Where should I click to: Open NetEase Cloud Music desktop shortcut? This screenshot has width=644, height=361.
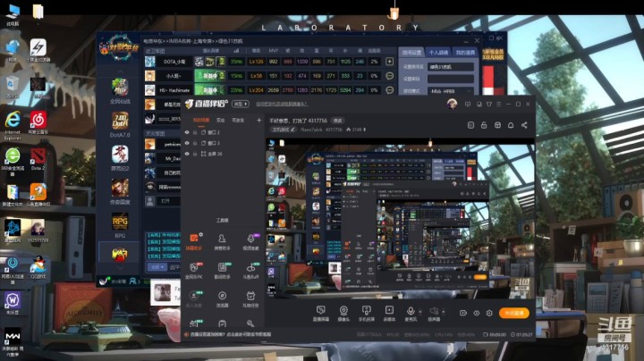coord(38,122)
